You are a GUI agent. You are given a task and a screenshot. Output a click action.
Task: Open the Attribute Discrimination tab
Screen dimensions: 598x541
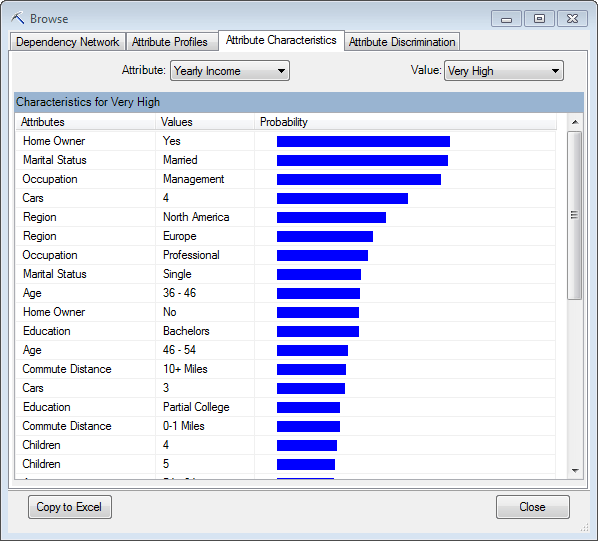coord(402,42)
